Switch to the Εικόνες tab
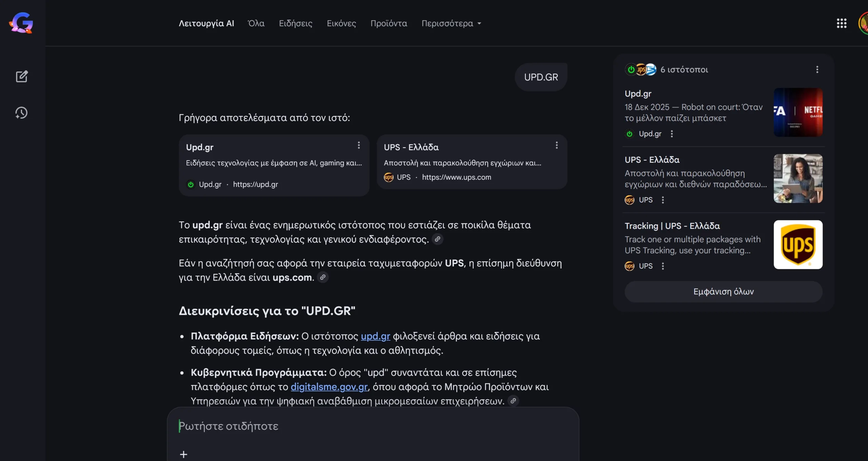 tap(341, 23)
